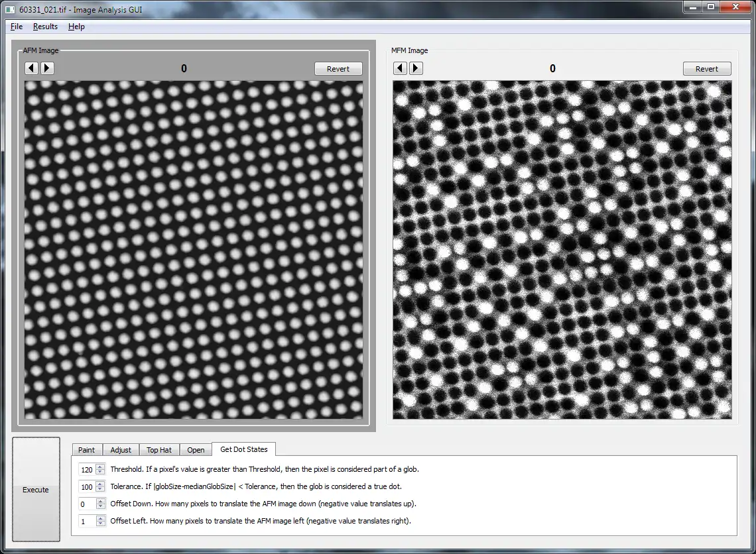Increase Offset Left with up arrow
Screen dimensions: 756x554
pos(100,518)
